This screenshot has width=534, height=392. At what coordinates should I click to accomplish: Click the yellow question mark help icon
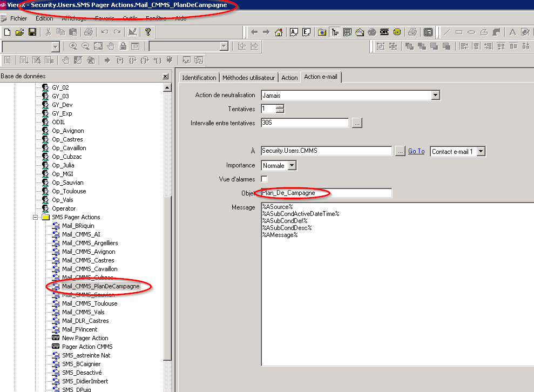coord(148,32)
